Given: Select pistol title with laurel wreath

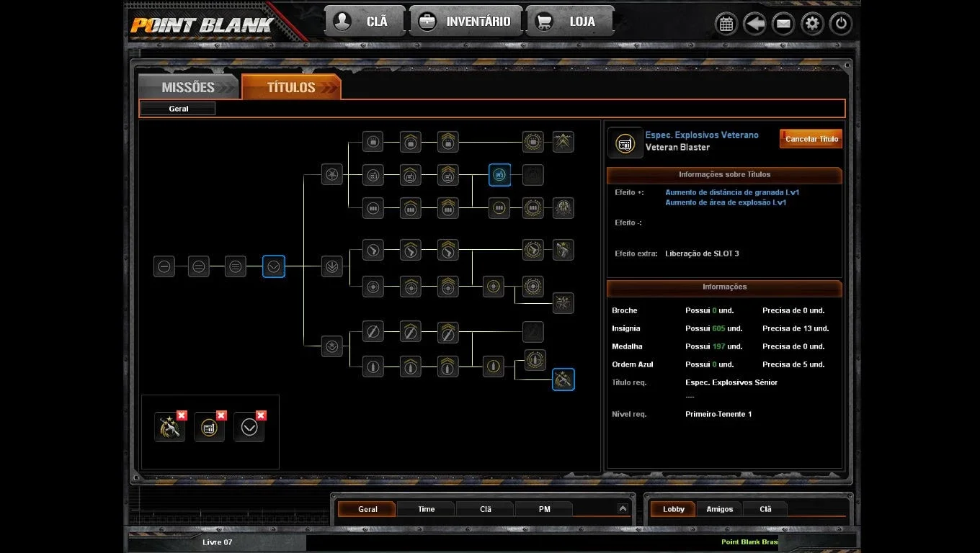Looking at the screenshot, I should (x=533, y=250).
